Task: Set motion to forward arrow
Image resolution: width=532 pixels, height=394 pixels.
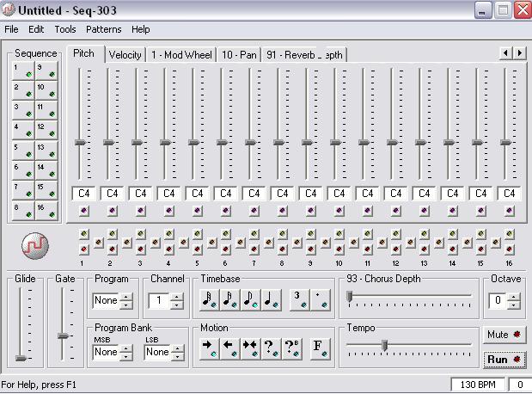Action: [x=209, y=346]
